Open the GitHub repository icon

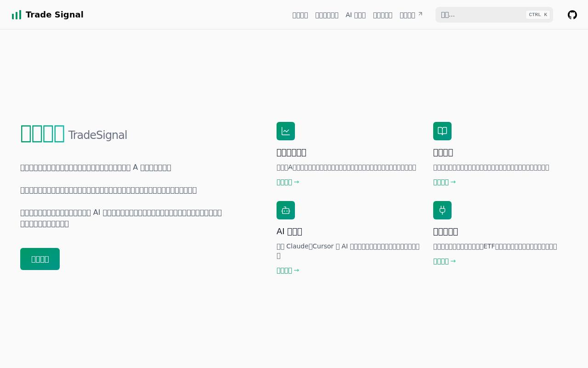(572, 15)
